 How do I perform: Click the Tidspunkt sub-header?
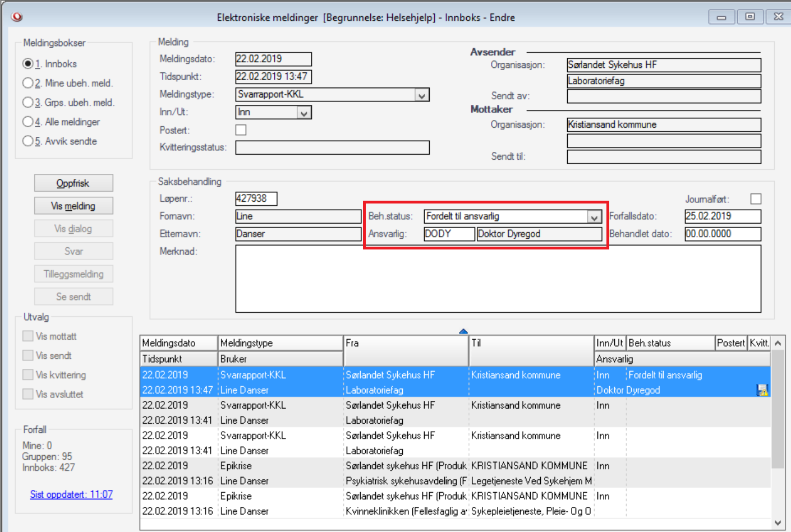(x=179, y=359)
